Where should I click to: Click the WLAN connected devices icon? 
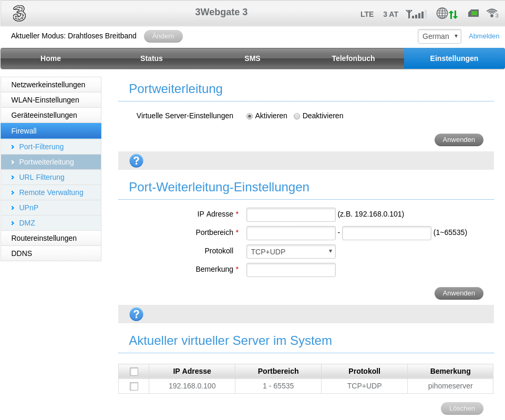tap(492, 13)
